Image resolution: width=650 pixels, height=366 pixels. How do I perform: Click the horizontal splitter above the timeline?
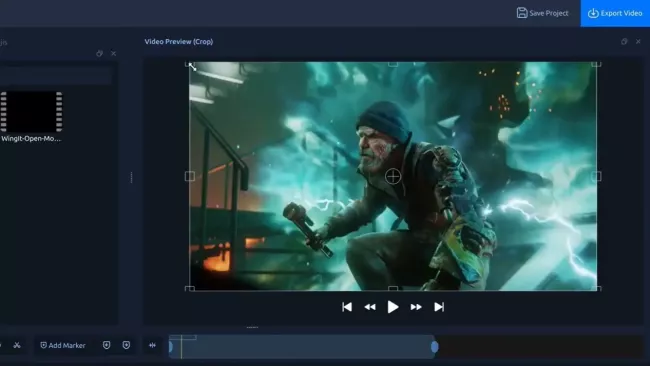pos(252,327)
